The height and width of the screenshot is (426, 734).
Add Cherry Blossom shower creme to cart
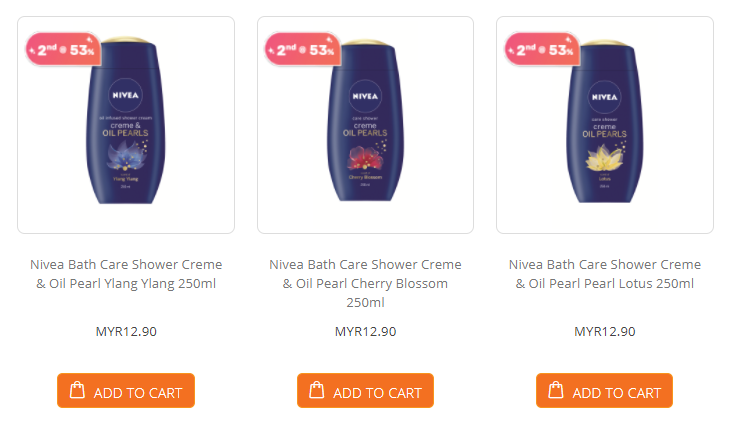click(365, 391)
